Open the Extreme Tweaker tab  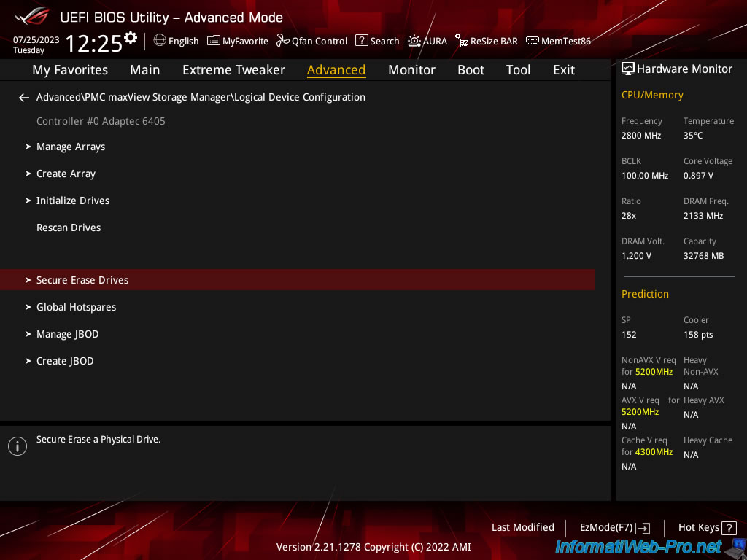pyautogui.click(x=233, y=70)
